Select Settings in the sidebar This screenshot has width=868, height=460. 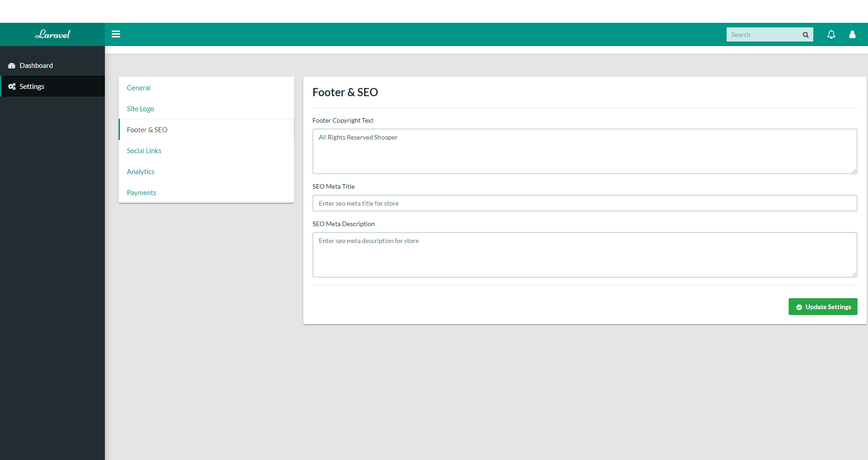(x=32, y=86)
